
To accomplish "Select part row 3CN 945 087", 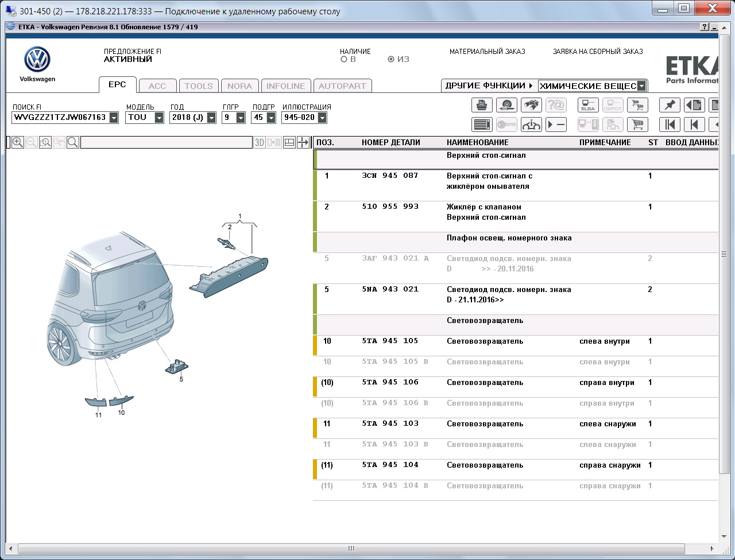I will click(516, 185).
